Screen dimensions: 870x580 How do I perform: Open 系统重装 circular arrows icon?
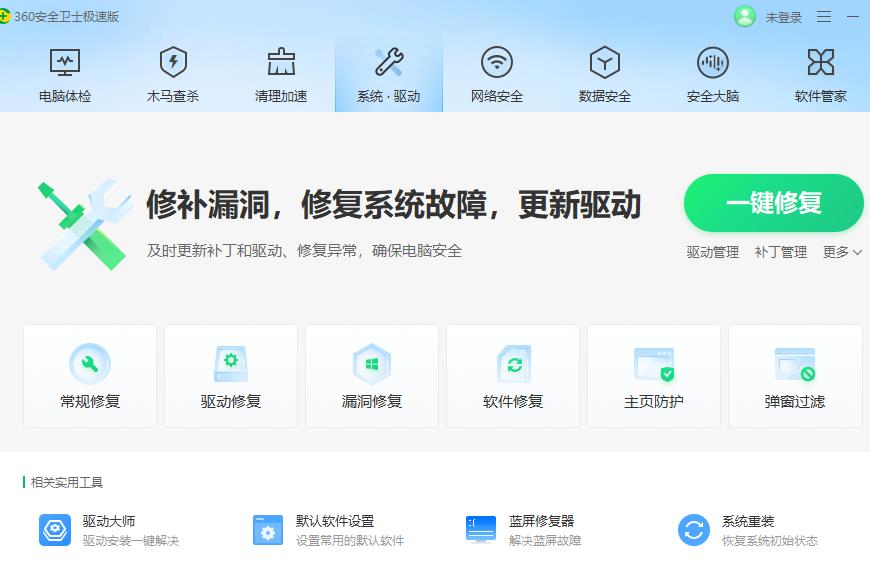[x=694, y=529]
